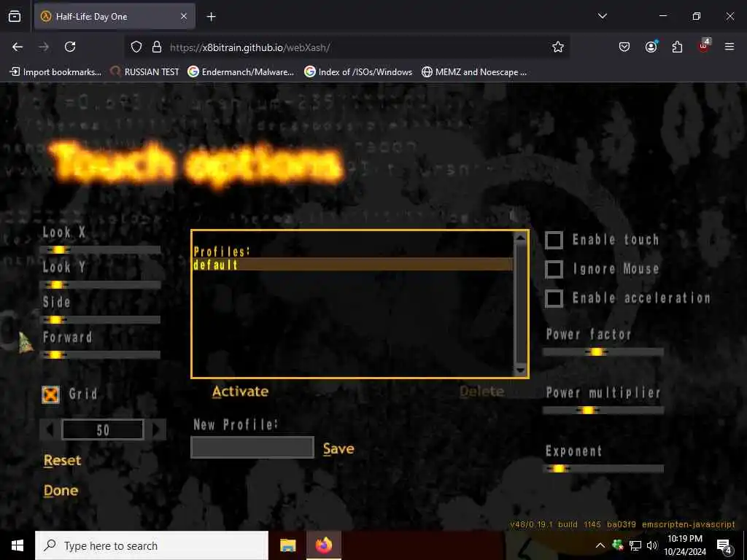Close the Half-Life: Day One tab

click(184, 17)
